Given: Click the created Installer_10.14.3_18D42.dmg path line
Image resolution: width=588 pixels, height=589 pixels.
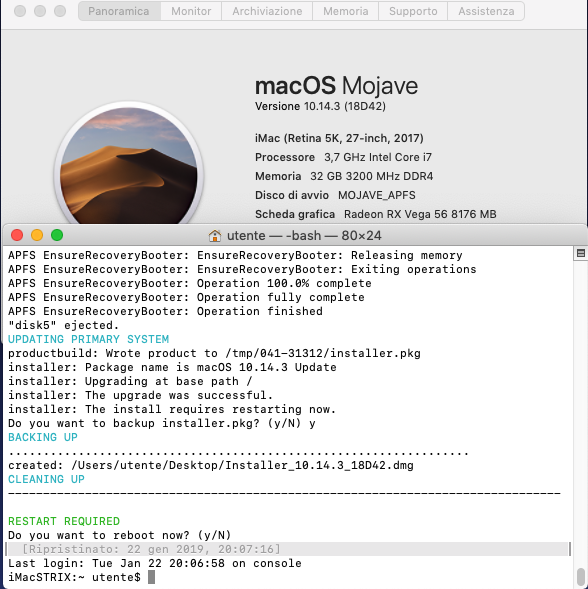Looking at the screenshot, I should [x=211, y=465].
